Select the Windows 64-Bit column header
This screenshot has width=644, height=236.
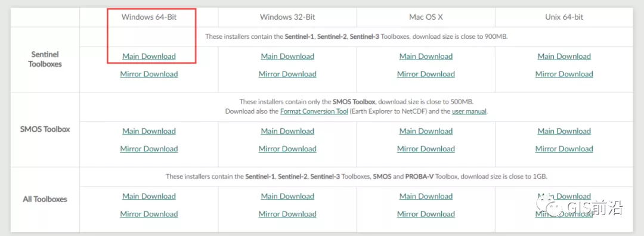[x=149, y=17]
